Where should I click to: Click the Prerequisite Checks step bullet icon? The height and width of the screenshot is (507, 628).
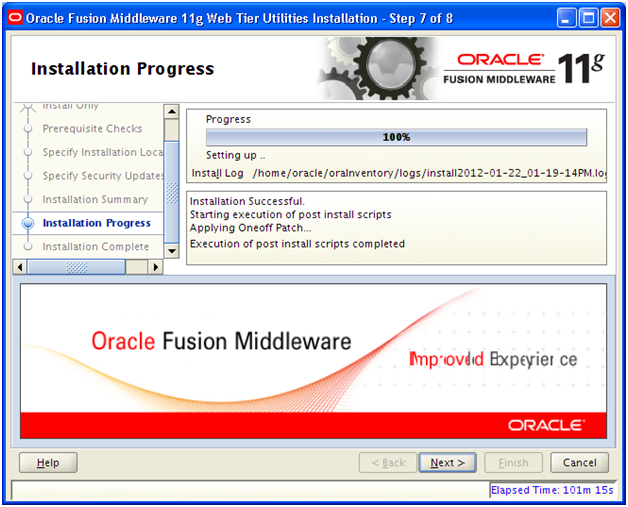(x=28, y=129)
